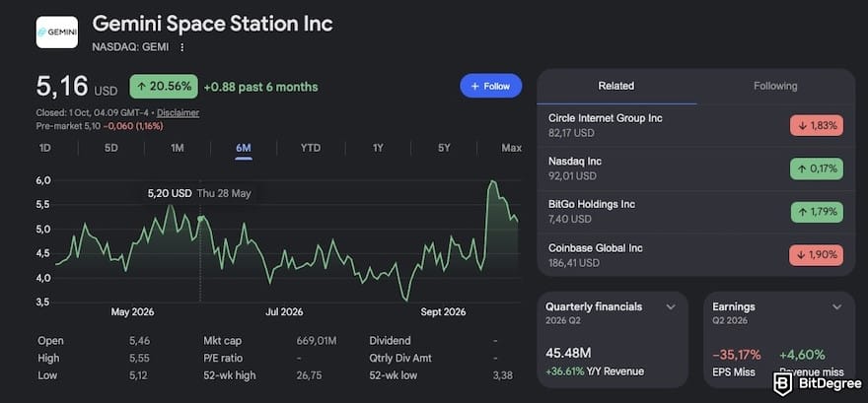
Task: Click the Jul 2026 axis label
Action: 284,312
